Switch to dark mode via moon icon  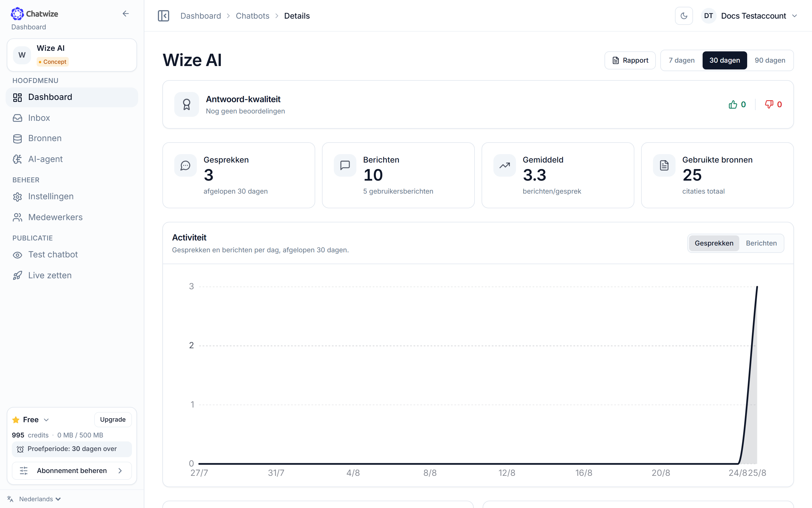(x=684, y=16)
